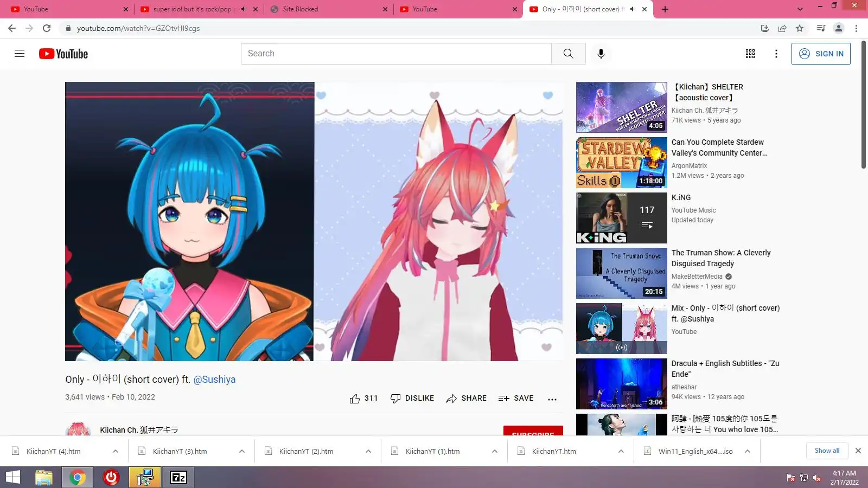Dislike the video
Viewport: 868px width, 488px height.
point(412,399)
